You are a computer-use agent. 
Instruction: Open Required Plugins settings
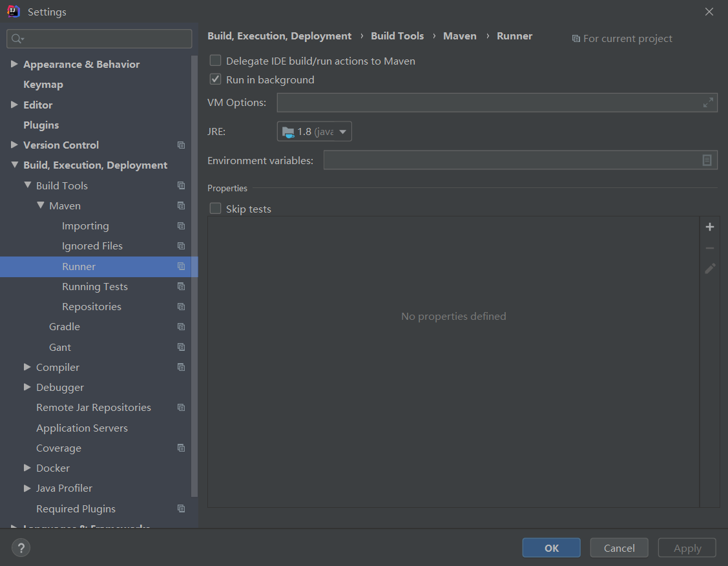(x=76, y=509)
